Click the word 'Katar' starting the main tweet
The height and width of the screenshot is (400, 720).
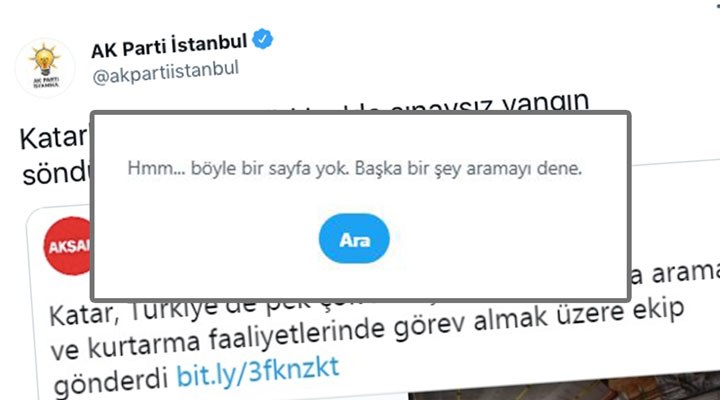click(x=54, y=137)
